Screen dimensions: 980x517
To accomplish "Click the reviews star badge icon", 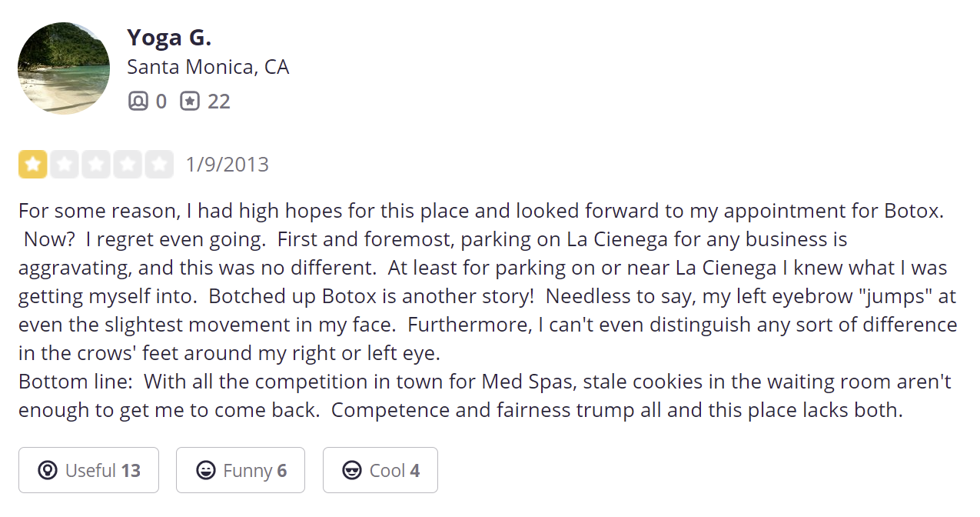I will [190, 102].
